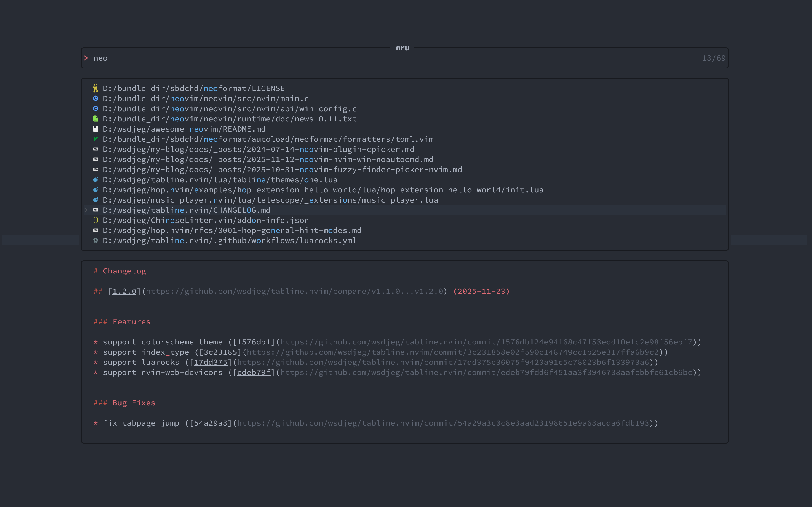This screenshot has height=507, width=812.
Task: Click the Lua icon beside themes/one.lua
Action: tap(96, 180)
